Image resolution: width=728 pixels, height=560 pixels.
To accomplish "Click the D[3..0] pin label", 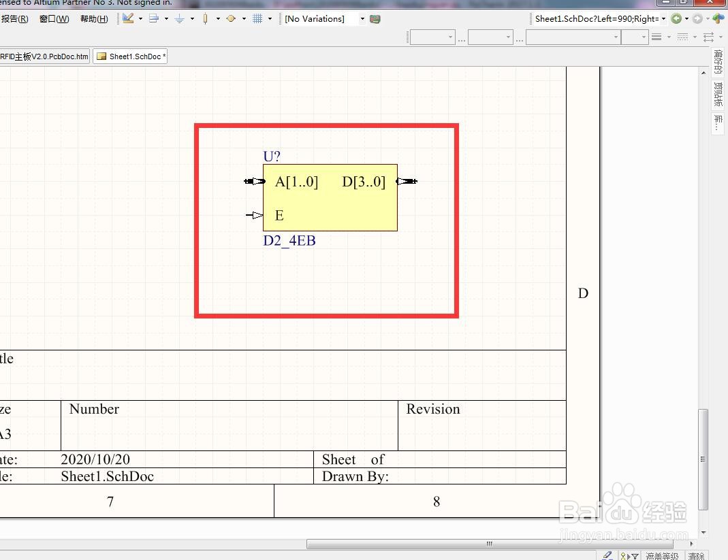I will (364, 182).
